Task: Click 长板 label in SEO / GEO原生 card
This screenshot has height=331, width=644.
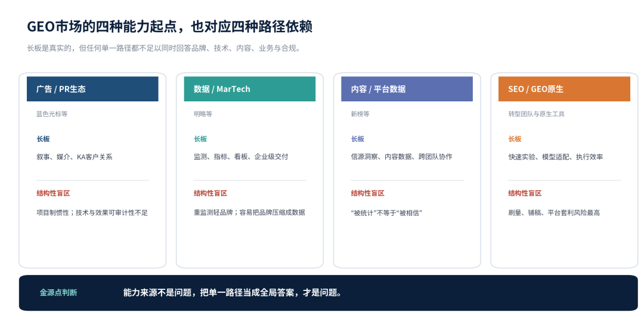Action: (515, 139)
